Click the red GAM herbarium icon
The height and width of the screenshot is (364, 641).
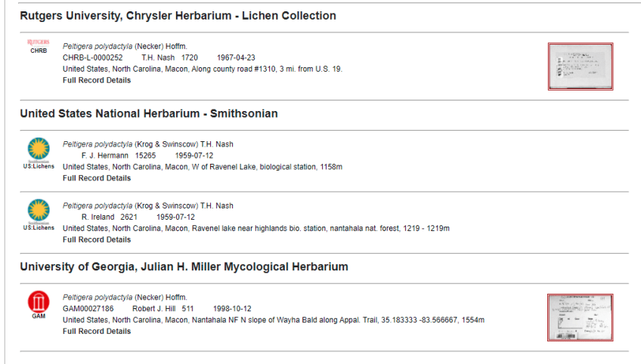(x=39, y=303)
